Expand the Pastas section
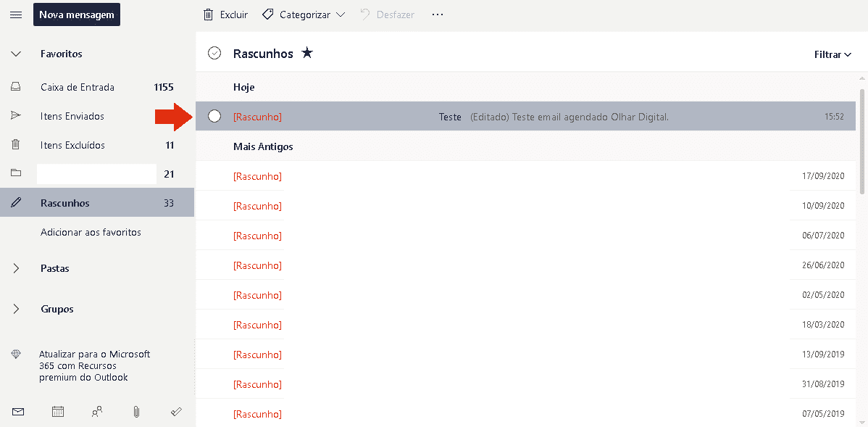This screenshot has height=427, width=868. [x=16, y=268]
